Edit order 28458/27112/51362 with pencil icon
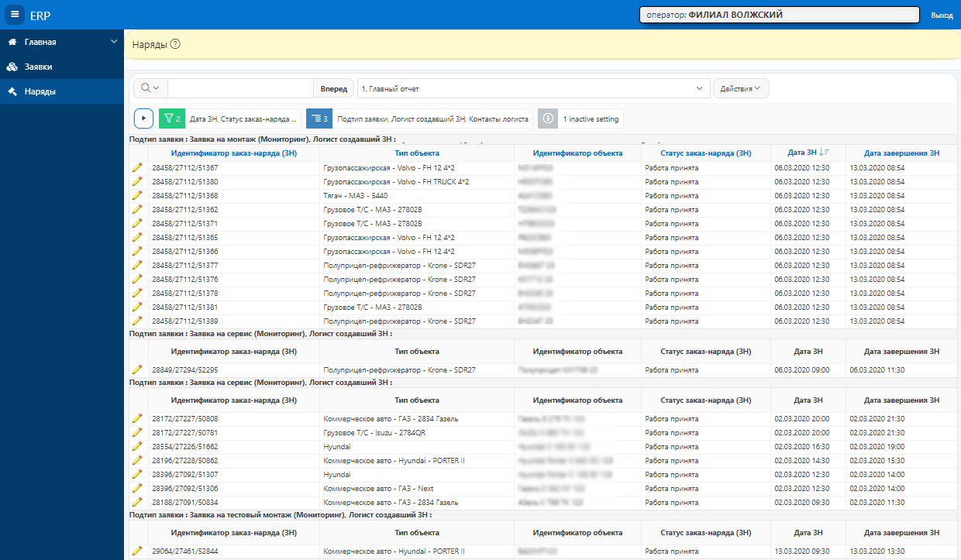The image size is (961, 560). (x=137, y=209)
